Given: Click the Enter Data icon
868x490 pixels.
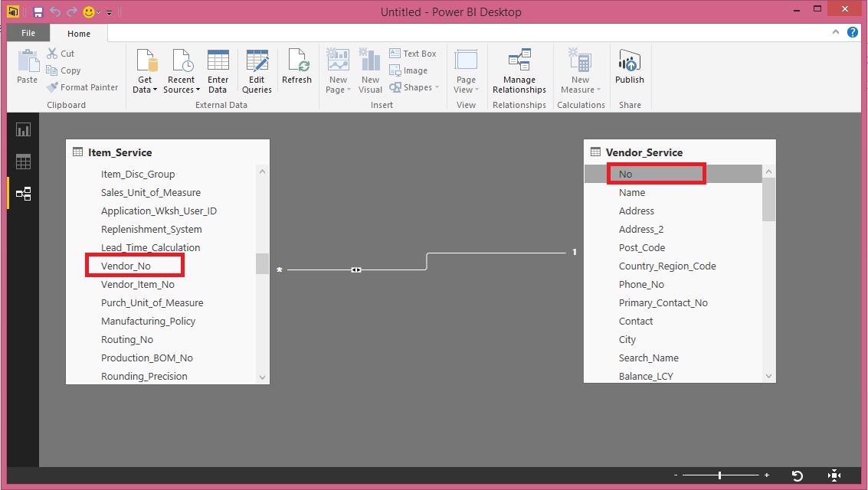Looking at the screenshot, I should [218, 69].
